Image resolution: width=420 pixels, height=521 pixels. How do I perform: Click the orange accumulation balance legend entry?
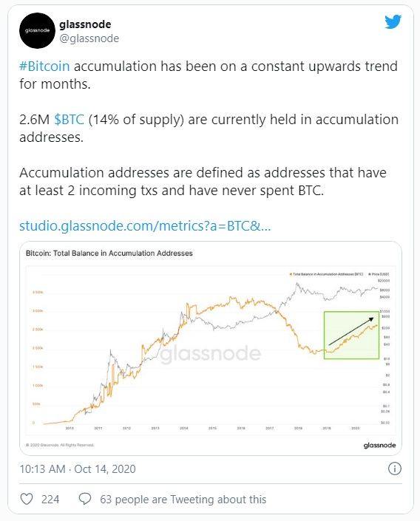coord(326,274)
